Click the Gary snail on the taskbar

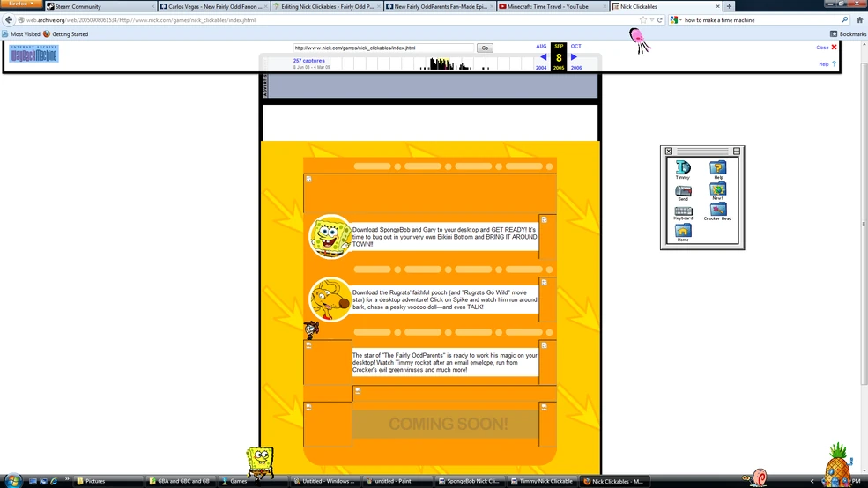755,477
